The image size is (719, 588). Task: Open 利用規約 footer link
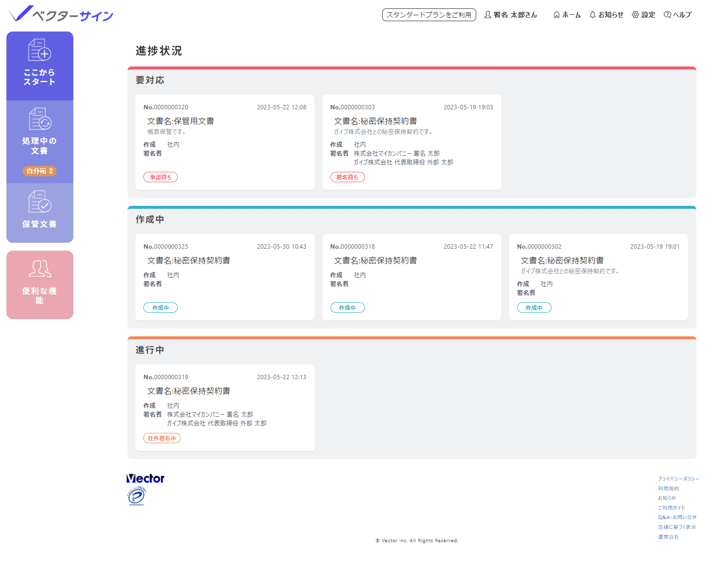click(x=669, y=489)
